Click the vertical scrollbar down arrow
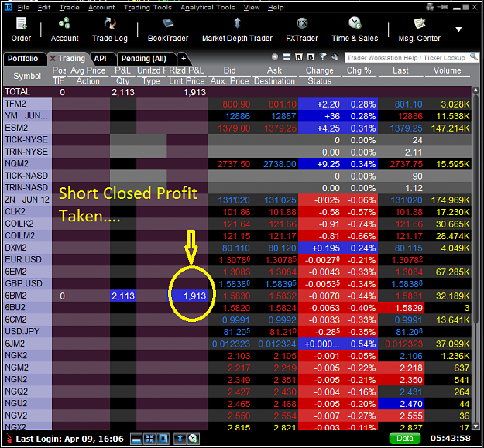Viewport: 484px width, 448px height. pos(475,426)
